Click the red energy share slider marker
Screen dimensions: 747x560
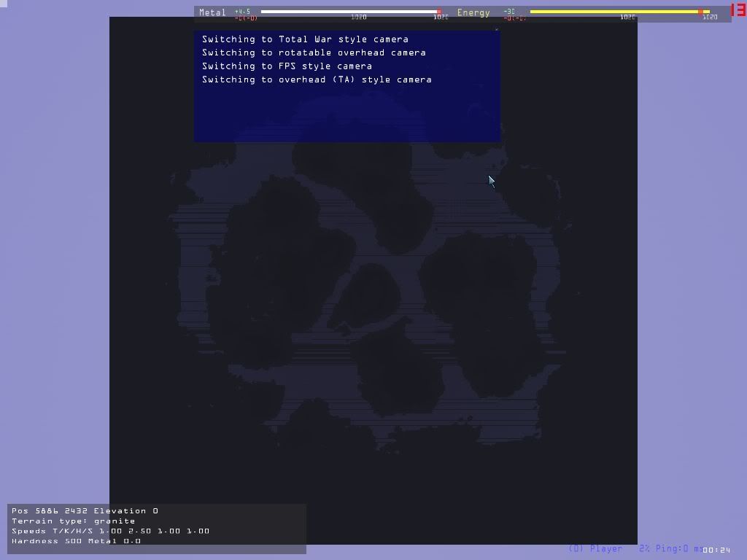click(x=700, y=12)
